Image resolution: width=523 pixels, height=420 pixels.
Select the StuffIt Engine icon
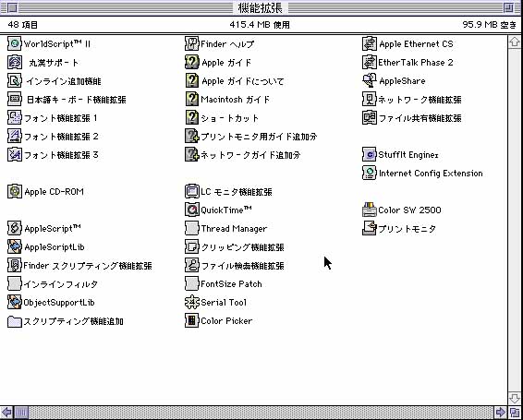pyautogui.click(x=370, y=154)
